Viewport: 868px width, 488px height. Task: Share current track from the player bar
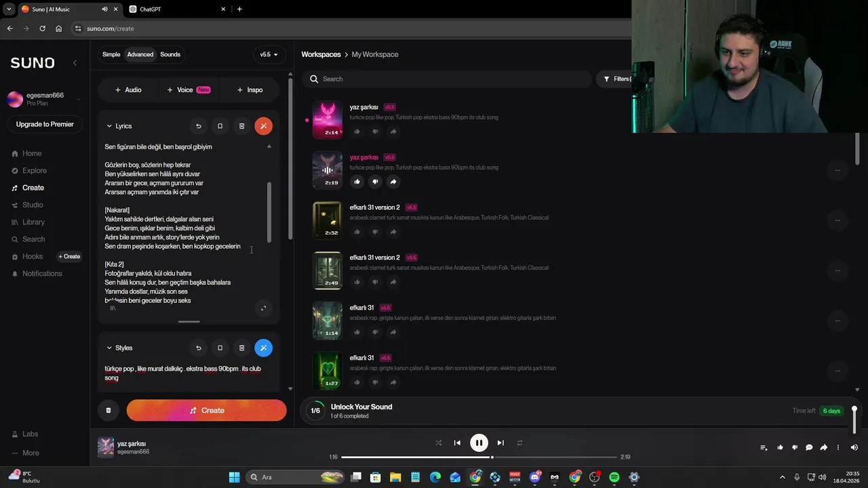pos(823,447)
